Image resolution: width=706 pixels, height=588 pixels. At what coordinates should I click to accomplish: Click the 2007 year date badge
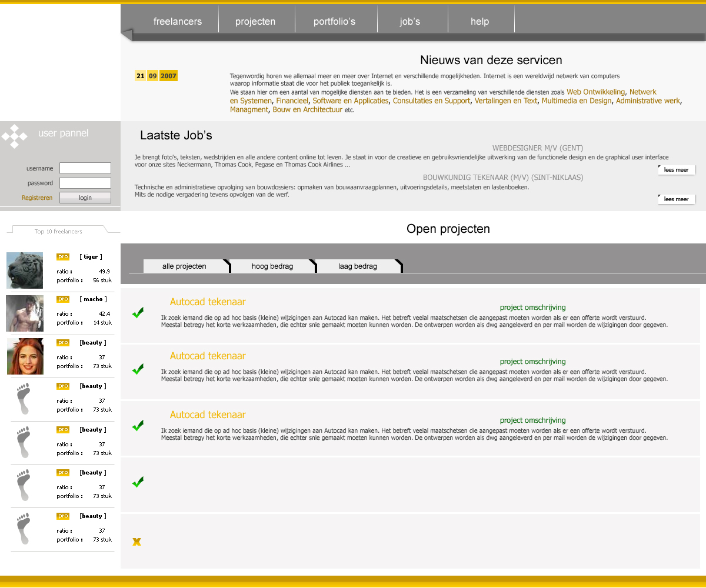point(168,76)
